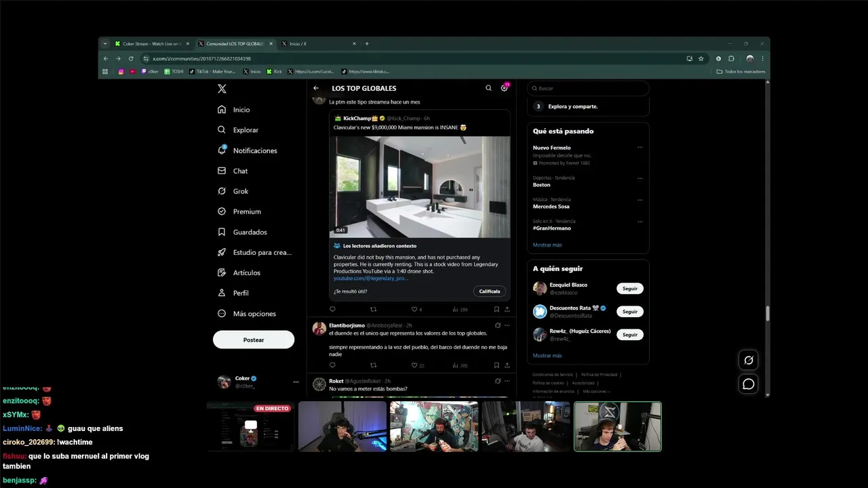Open the Grok icon on Elantiborjismo's post

(498, 325)
